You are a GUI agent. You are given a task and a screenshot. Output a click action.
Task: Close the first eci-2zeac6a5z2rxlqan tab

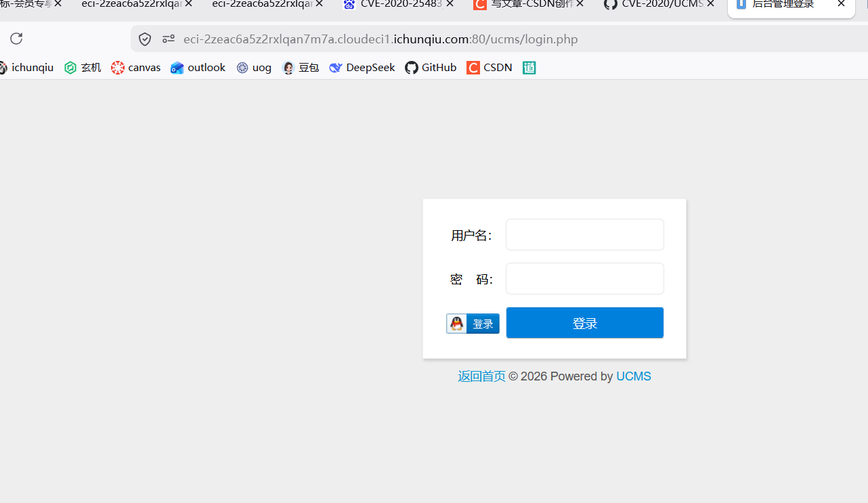pos(188,3)
